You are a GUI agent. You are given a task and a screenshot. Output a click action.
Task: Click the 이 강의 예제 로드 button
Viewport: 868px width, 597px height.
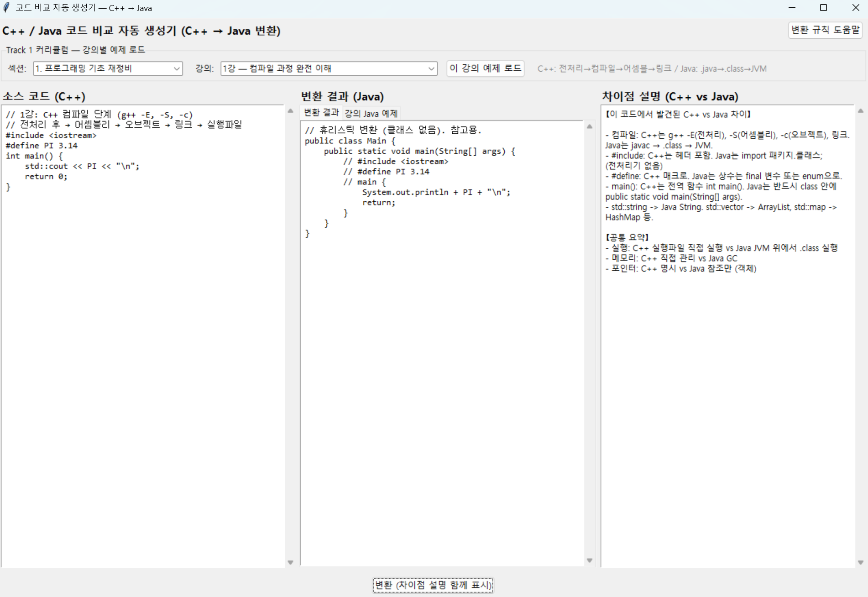click(485, 68)
